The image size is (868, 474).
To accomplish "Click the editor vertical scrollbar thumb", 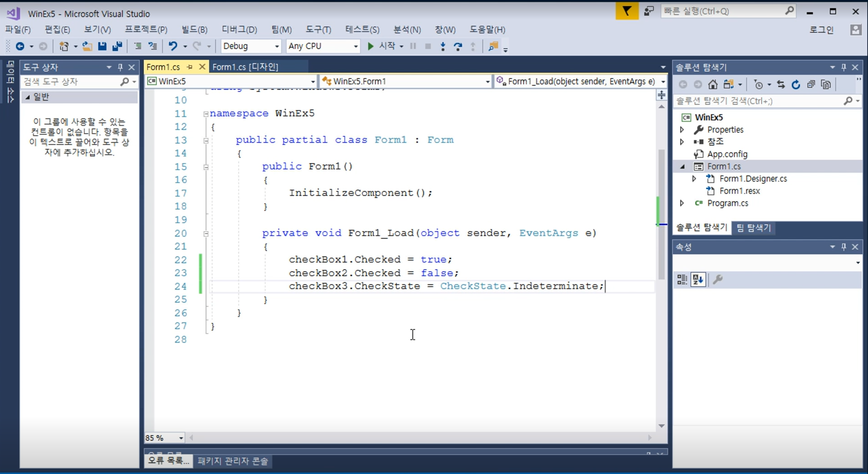I will (661, 214).
